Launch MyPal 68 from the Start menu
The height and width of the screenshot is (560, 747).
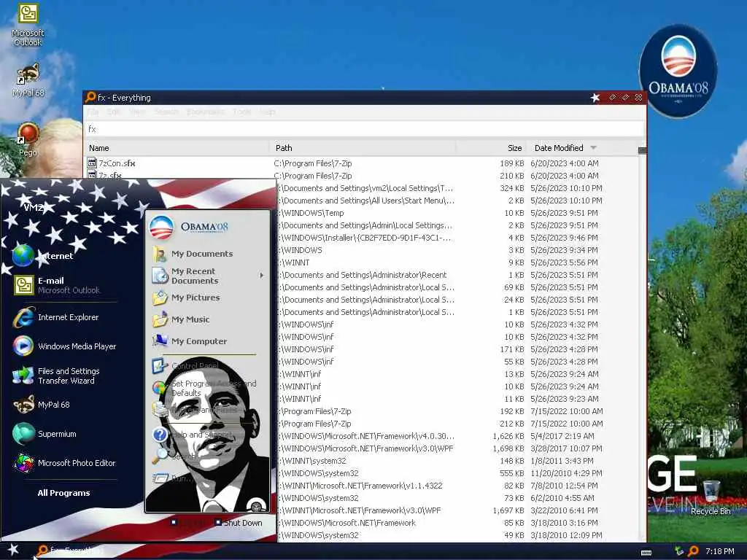tap(42, 405)
